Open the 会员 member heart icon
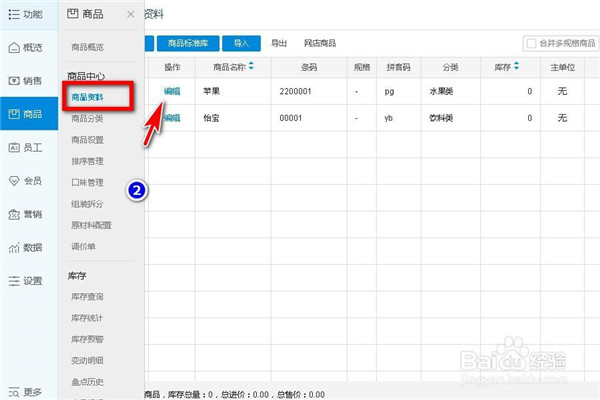 (x=26, y=181)
